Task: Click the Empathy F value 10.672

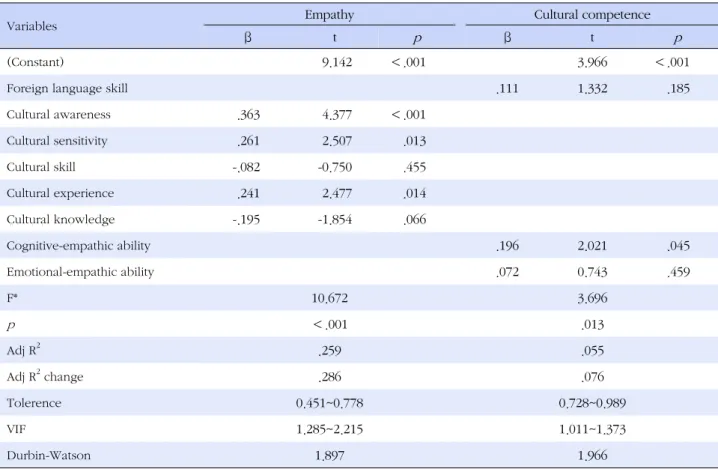Action: [x=330, y=299]
